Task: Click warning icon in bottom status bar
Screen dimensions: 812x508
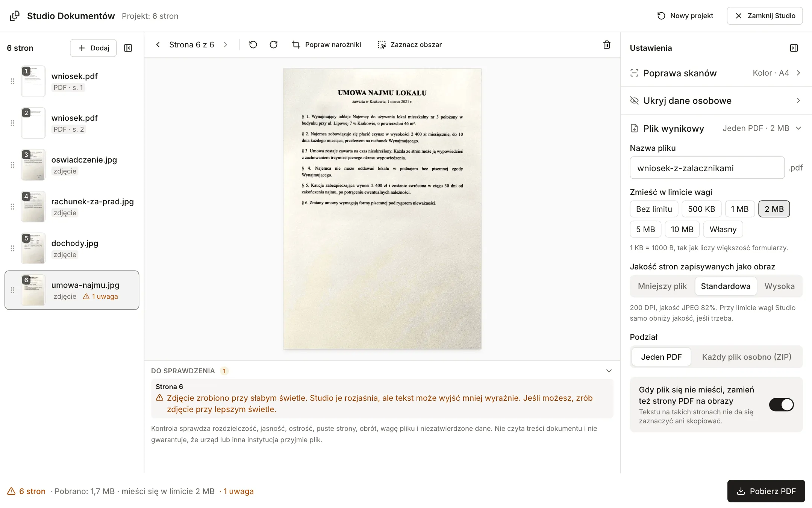Action: pos(11,491)
